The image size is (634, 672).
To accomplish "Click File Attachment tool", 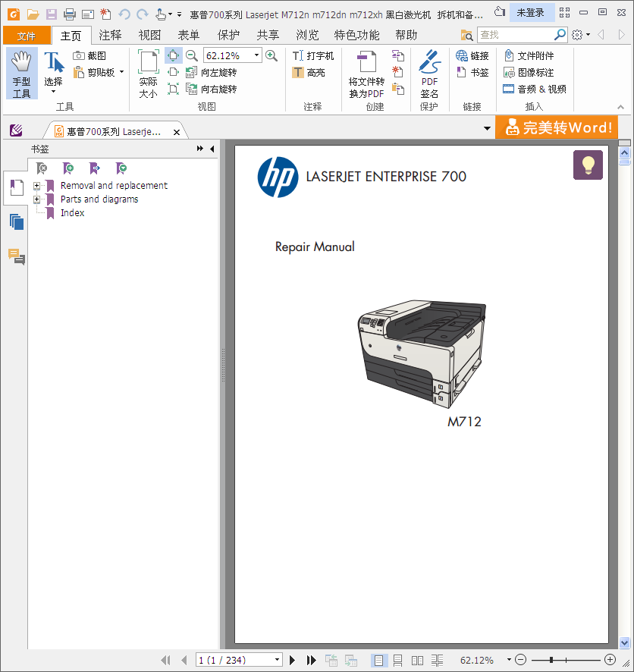I will click(x=529, y=55).
